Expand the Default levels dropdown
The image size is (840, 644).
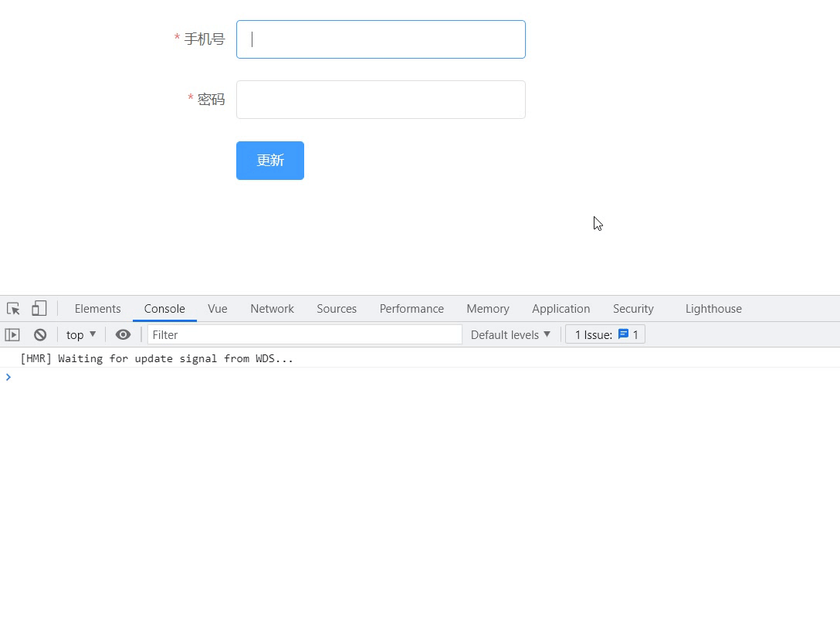coord(510,335)
